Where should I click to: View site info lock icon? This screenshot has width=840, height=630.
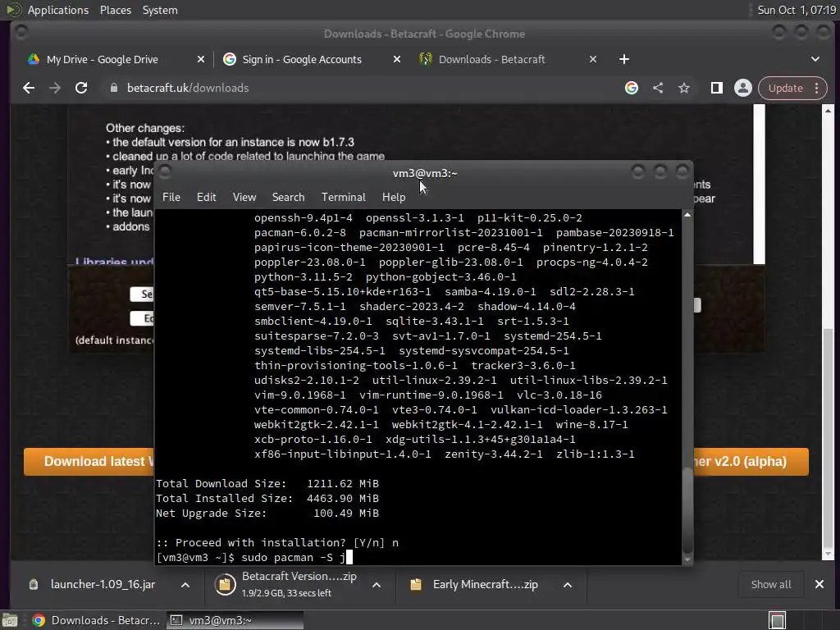click(113, 88)
